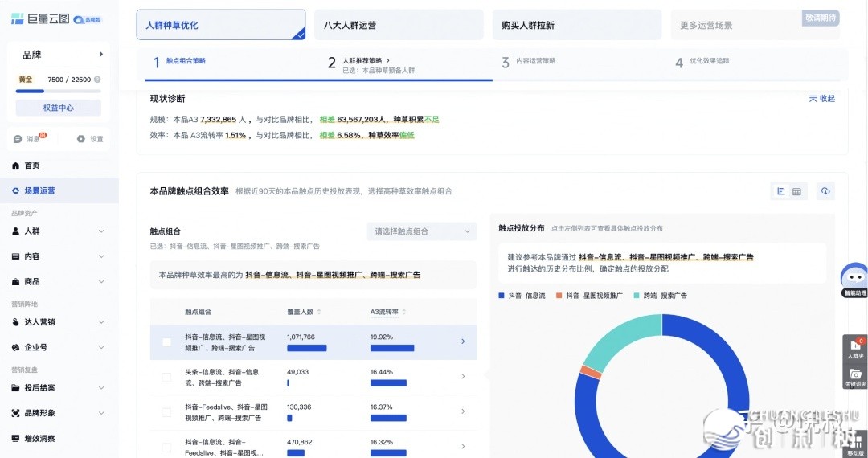Go to step 1 触点组合策略
Viewport: 868px width, 458px height.
[180, 62]
